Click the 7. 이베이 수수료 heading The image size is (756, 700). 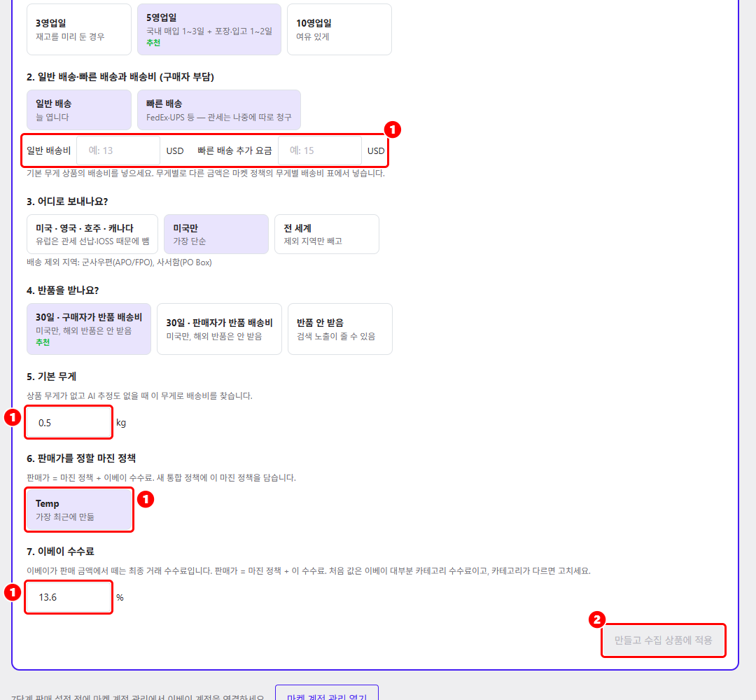[x=60, y=552]
